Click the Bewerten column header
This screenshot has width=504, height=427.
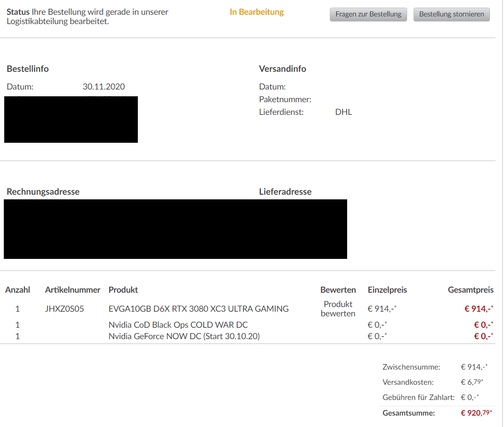coord(338,290)
